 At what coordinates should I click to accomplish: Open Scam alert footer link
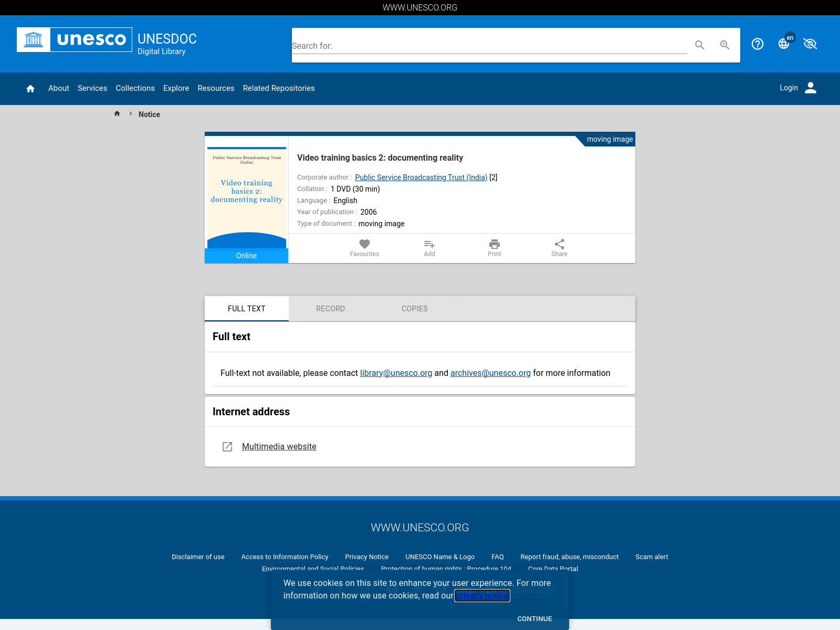(x=652, y=557)
